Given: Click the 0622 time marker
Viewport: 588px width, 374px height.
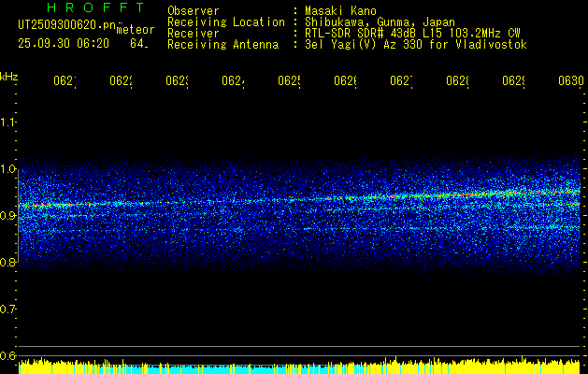Looking at the screenshot, I should [122, 81].
